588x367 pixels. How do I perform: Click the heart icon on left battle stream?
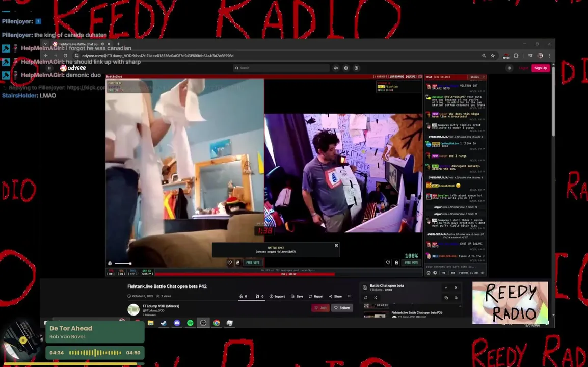229,263
